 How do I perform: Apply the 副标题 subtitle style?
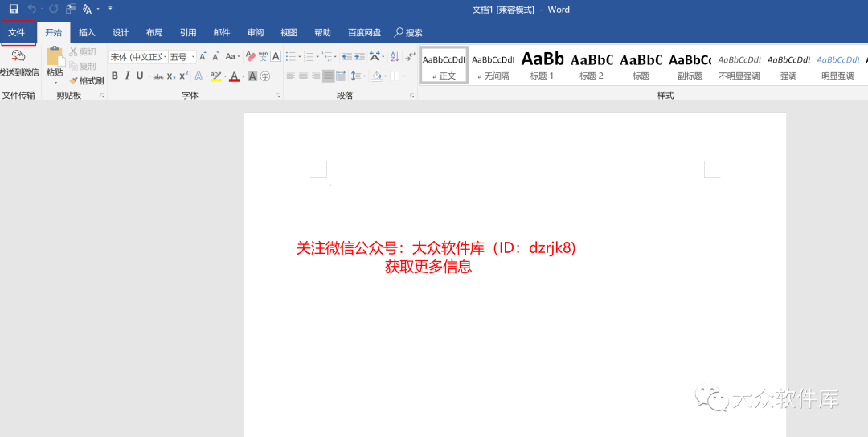click(690, 65)
